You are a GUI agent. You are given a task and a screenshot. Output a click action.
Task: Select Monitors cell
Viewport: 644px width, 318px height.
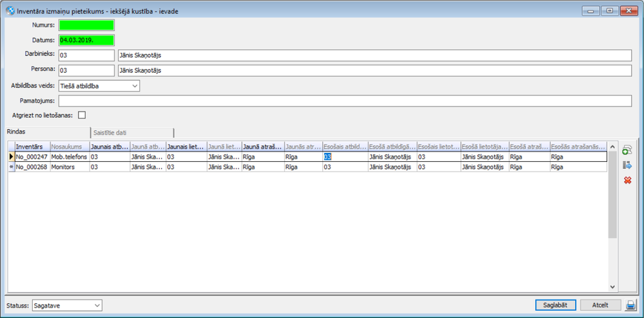tap(70, 167)
